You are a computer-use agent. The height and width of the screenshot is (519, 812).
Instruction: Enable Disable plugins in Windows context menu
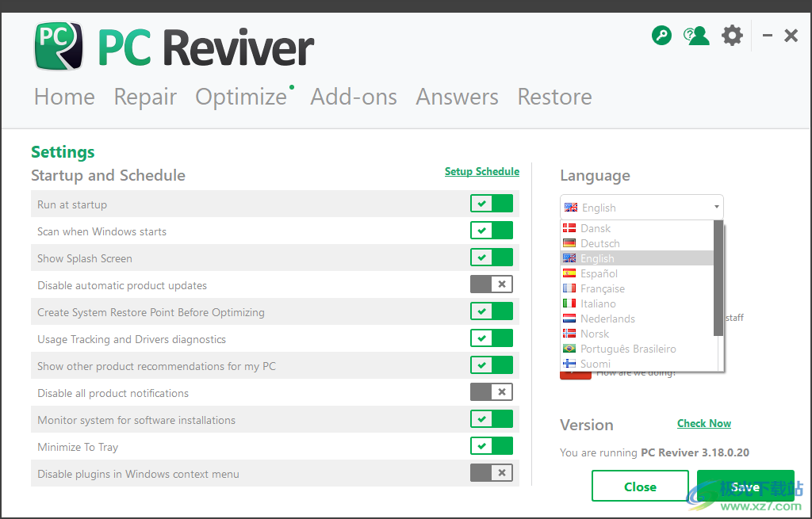[x=492, y=472]
